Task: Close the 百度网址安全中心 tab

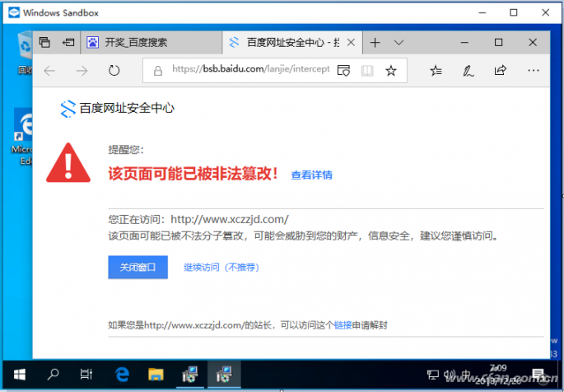Action: point(351,43)
